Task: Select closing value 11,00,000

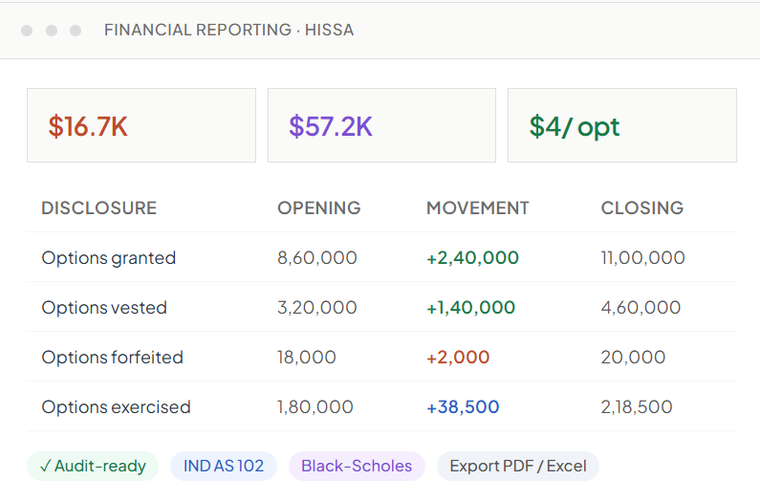Action: pyautogui.click(x=643, y=258)
